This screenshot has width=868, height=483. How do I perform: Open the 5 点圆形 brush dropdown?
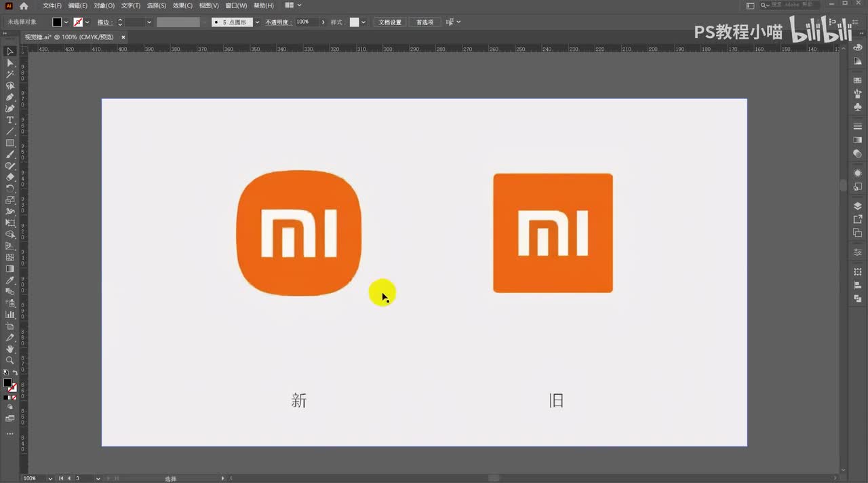257,22
